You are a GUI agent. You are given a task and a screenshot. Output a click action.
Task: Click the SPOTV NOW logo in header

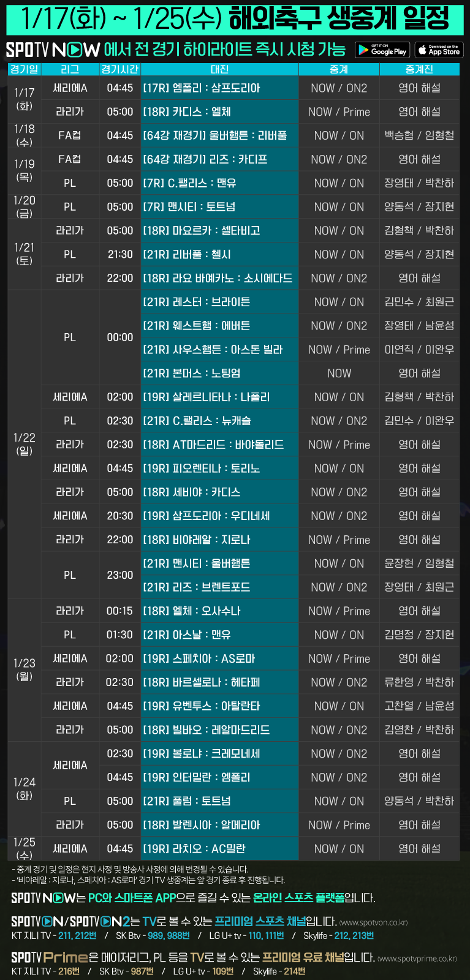pyautogui.click(x=53, y=50)
